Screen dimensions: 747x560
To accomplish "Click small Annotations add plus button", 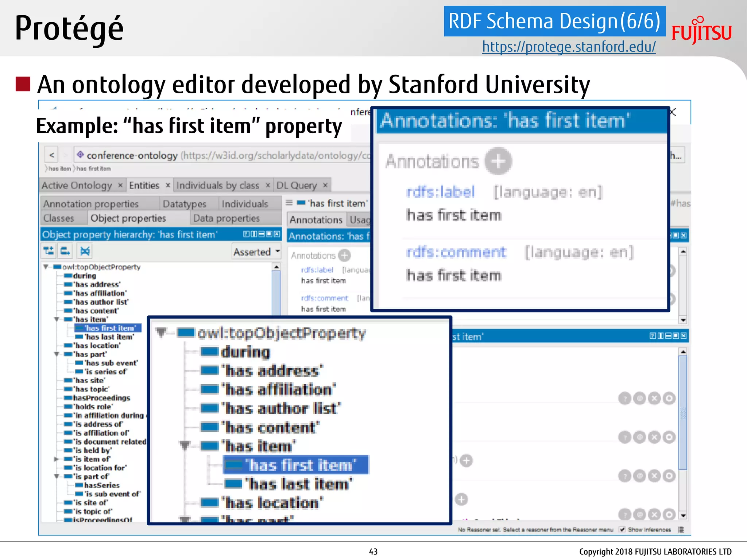I will tap(344, 256).
